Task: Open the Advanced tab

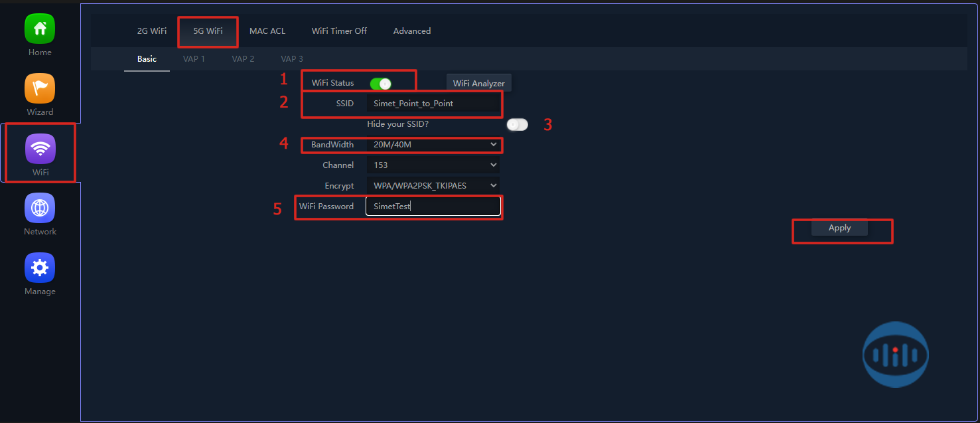Action: (412, 31)
